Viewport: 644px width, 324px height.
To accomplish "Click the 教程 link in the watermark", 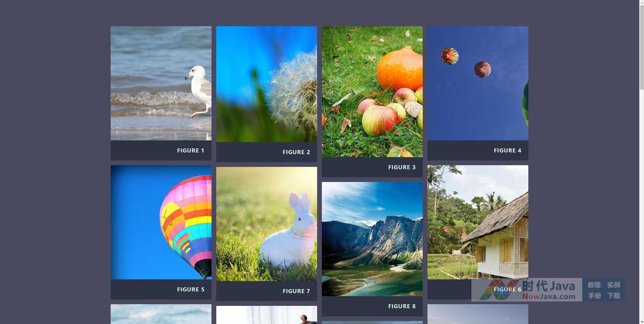I will 594,285.
